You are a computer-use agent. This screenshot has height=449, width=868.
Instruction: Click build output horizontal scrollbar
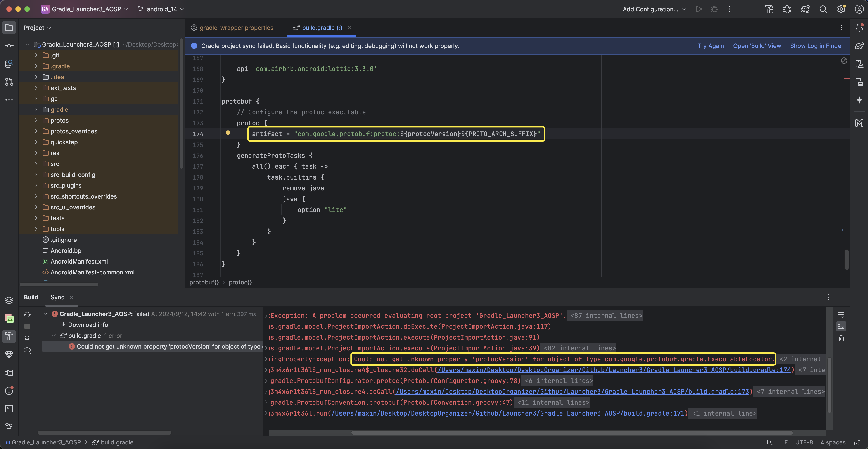(572, 432)
